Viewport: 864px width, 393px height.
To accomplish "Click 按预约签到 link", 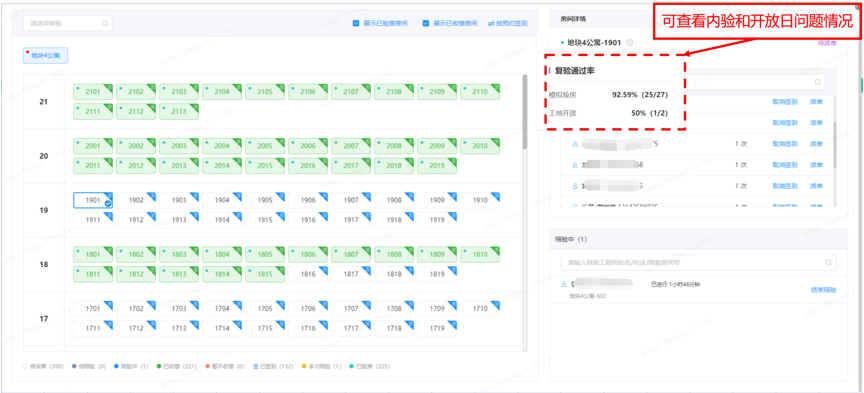I will (512, 24).
